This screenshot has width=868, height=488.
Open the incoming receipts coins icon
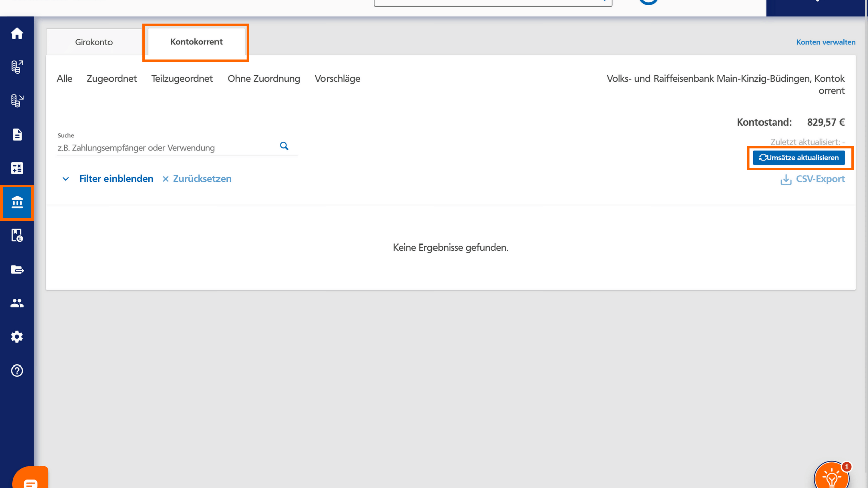(17, 101)
